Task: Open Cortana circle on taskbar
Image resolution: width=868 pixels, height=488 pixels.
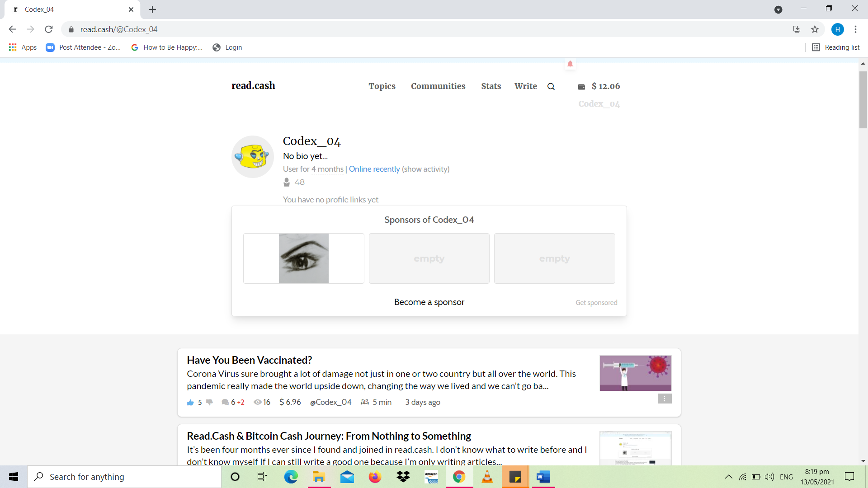Action: coord(235,477)
